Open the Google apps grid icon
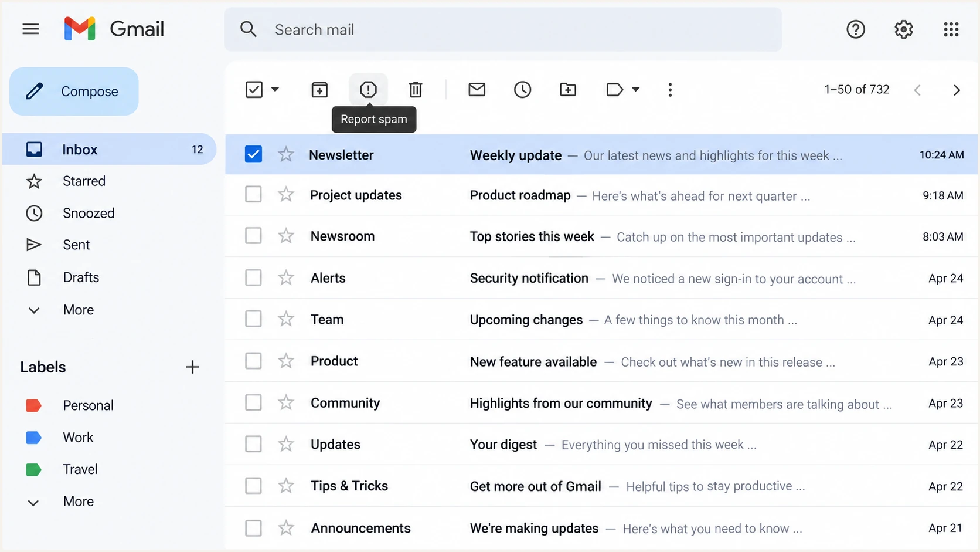The width and height of the screenshot is (980, 552). click(951, 29)
